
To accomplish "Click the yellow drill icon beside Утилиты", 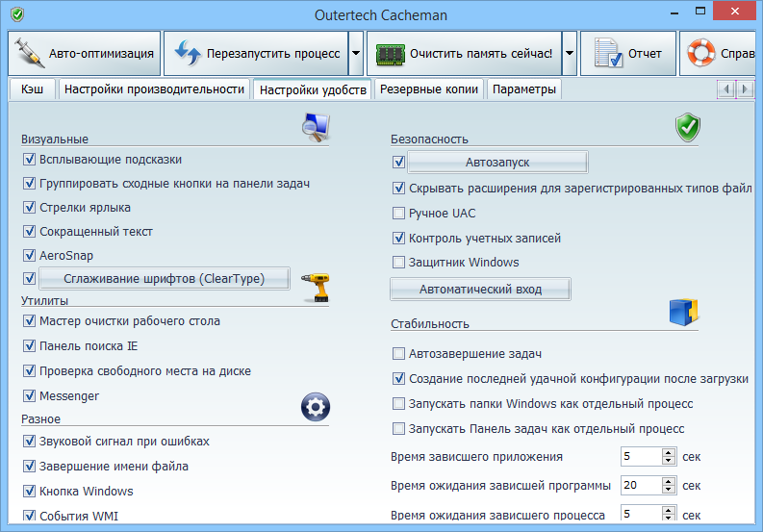I will click(316, 288).
